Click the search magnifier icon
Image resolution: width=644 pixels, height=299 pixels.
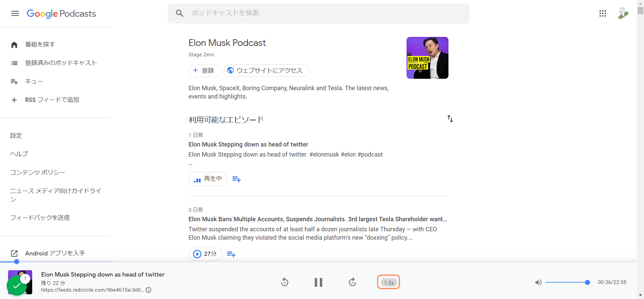(x=179, y=13)
